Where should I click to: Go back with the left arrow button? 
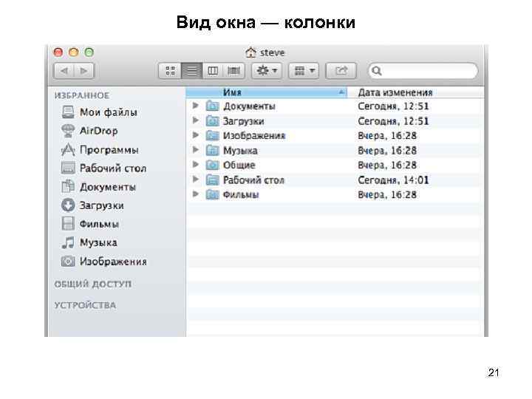(x=64, y=71)
